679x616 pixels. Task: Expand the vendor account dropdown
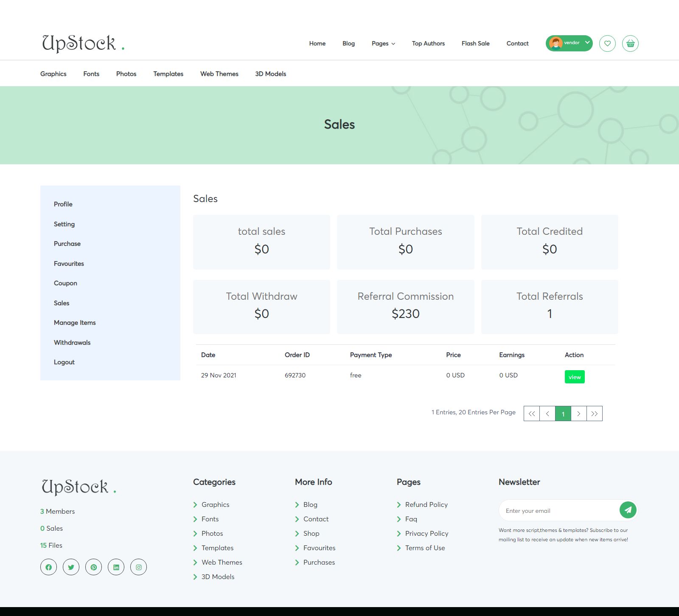click(x=569, y=43)
